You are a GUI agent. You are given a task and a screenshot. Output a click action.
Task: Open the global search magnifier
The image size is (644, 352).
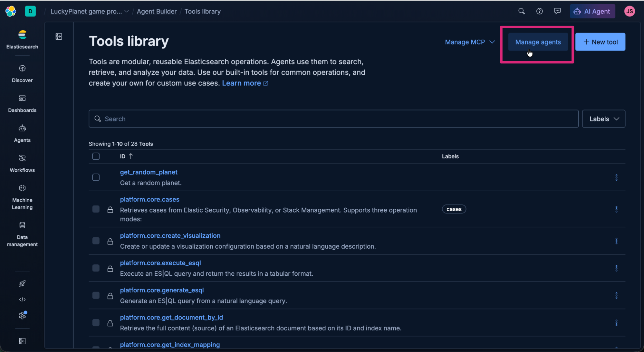[x=521, y=11]
